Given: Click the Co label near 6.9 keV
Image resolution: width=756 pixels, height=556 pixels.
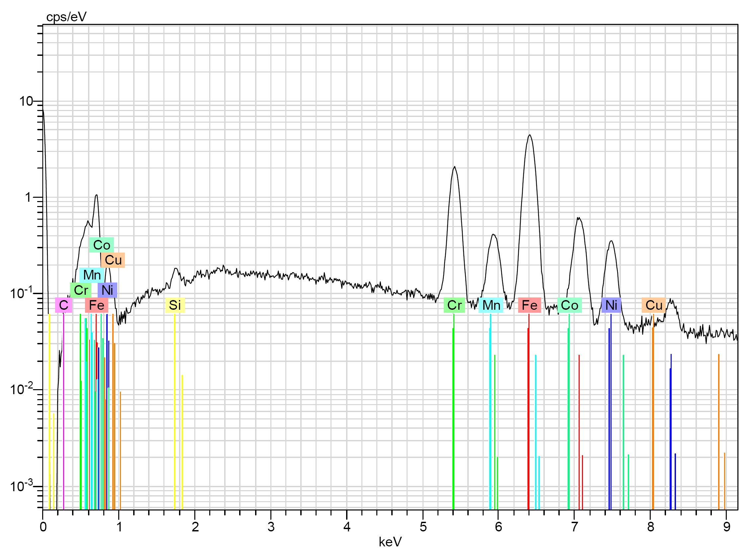Looking at the screenshot, I should (569, 305).
